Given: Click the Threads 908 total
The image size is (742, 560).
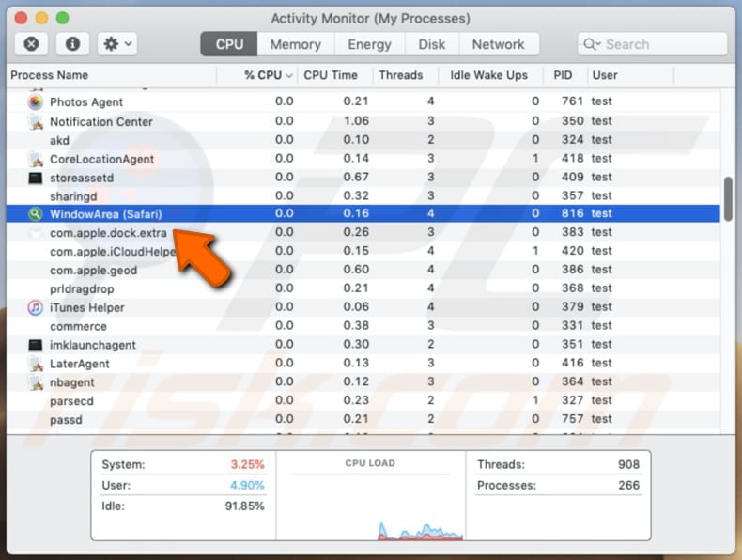Looking at the screenshot, I should [x=628, y=464].
